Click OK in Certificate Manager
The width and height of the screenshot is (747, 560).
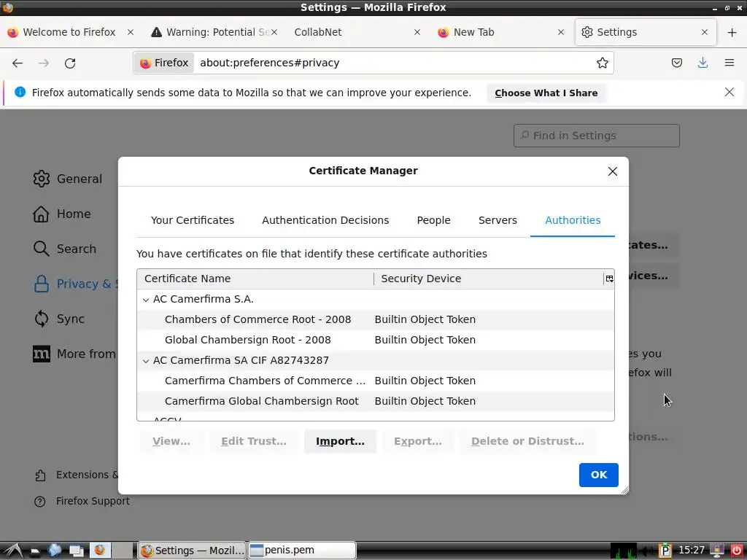(x=598, y=475)
